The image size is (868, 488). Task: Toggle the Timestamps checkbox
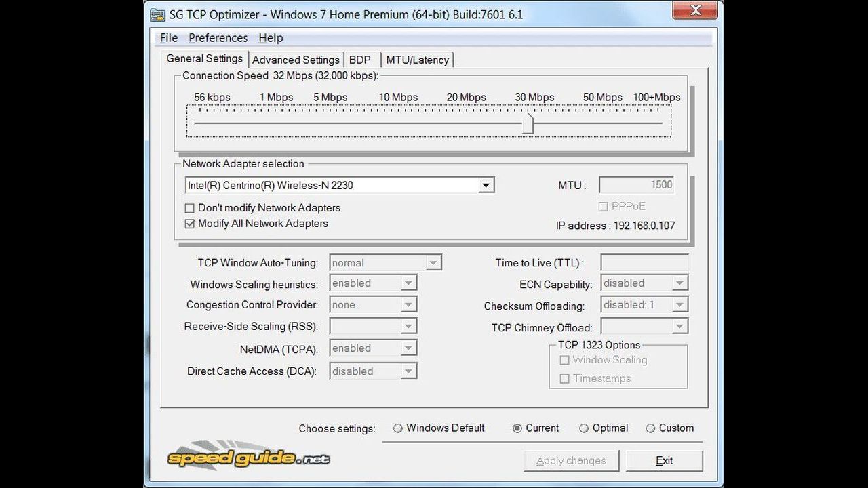(x=564, y=379)
